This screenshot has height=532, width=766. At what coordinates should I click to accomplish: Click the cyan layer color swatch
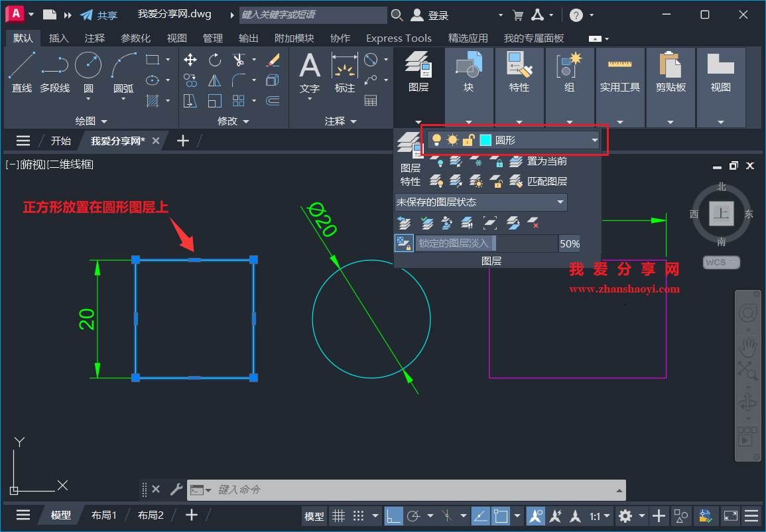click(485, 140)
